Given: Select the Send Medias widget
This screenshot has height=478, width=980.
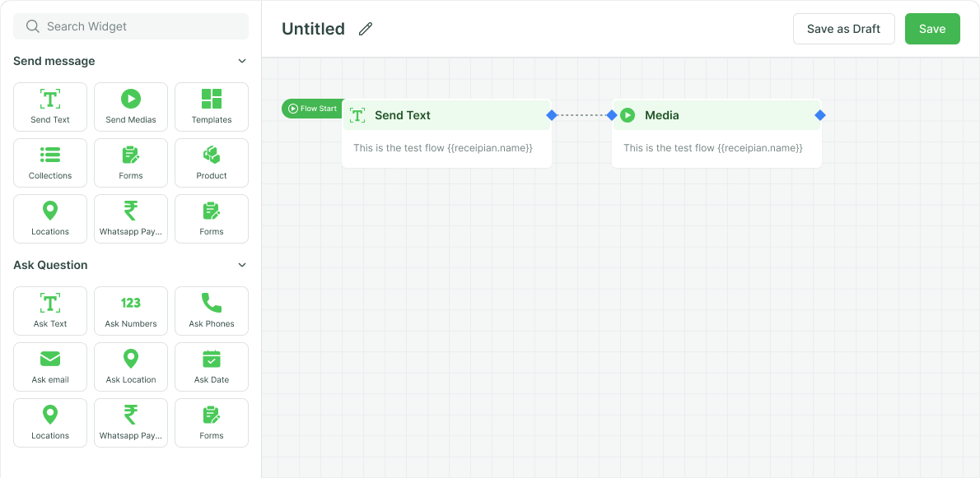Looking at the screenshot, I should [x=130, y=107].
